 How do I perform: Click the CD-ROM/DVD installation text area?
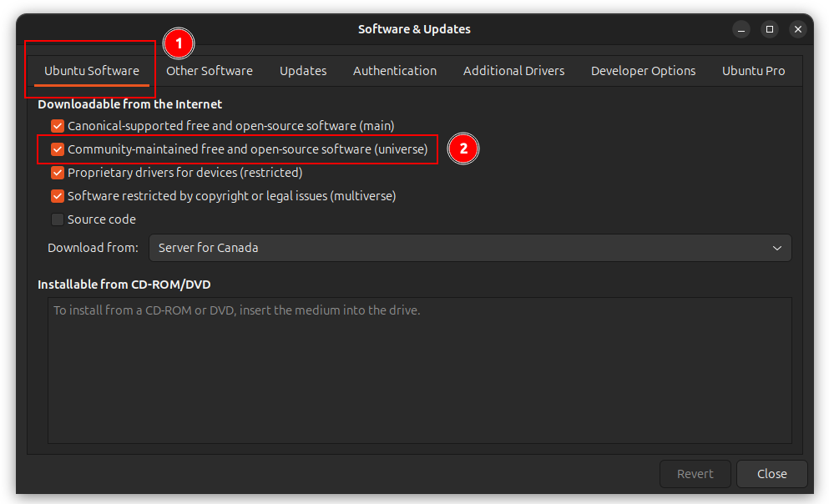click(414, 370)
